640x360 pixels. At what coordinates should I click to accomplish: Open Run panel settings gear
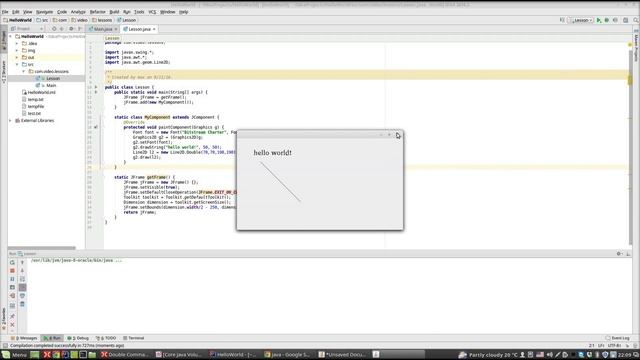click(x=619, y=254)
